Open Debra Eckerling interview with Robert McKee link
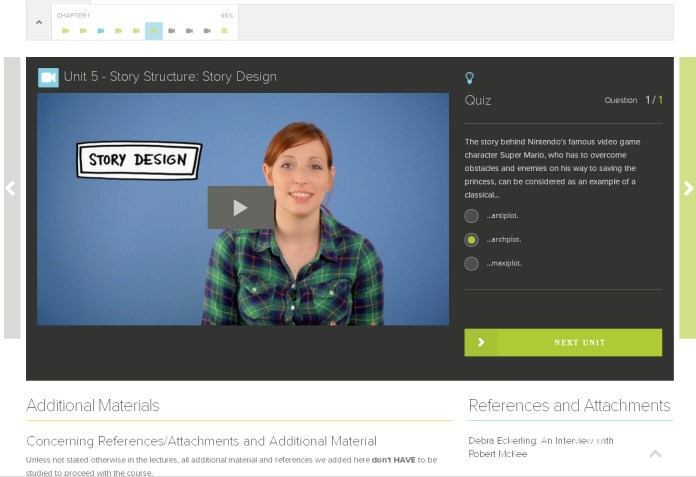 (541, 447)
